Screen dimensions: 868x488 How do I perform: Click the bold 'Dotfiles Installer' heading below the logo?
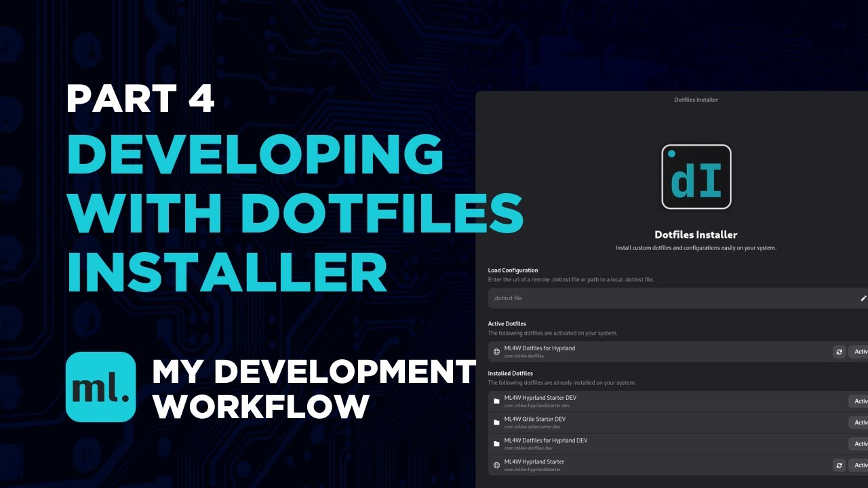pos(696,235)
